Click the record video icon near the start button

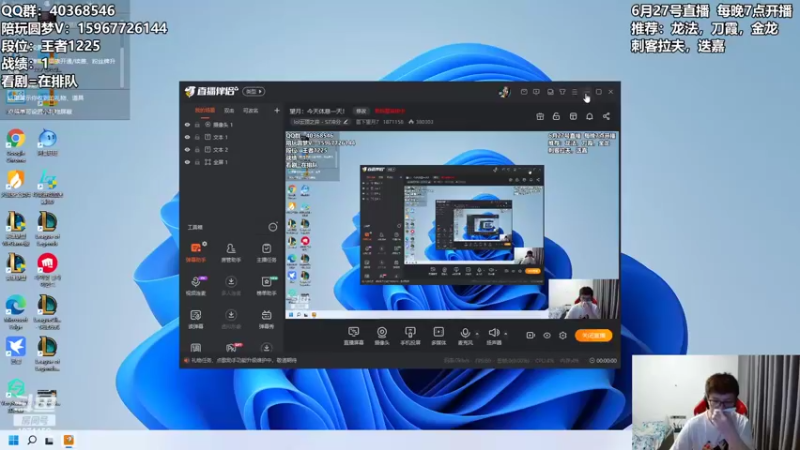coord(531,335)
